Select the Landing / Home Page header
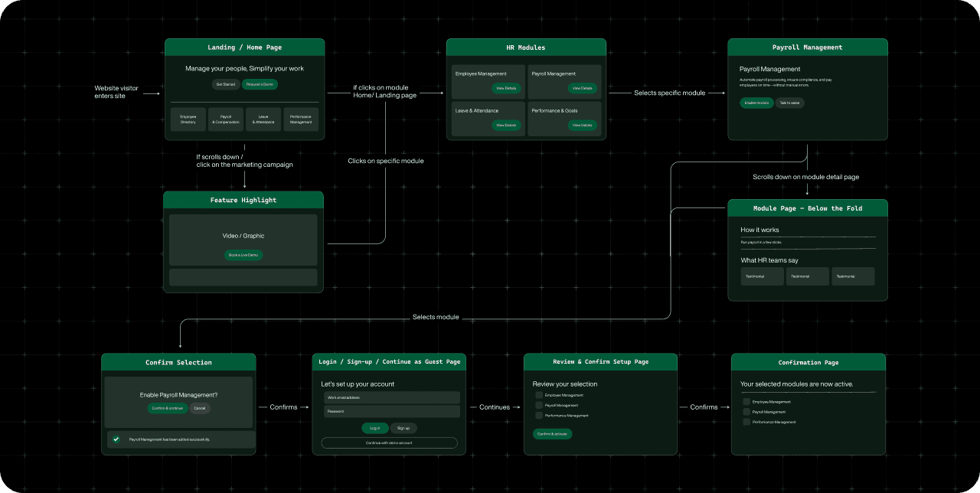980x493 pixels. (245, 47)
